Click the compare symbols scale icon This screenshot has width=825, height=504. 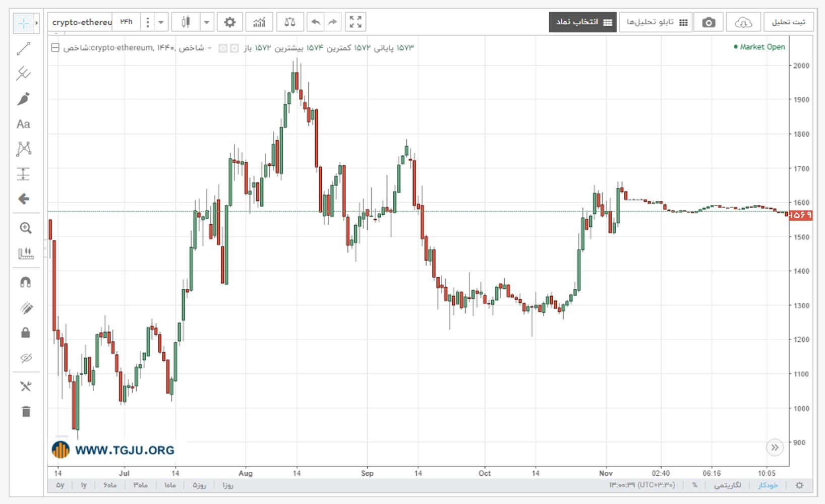click(x=289, y=22)
